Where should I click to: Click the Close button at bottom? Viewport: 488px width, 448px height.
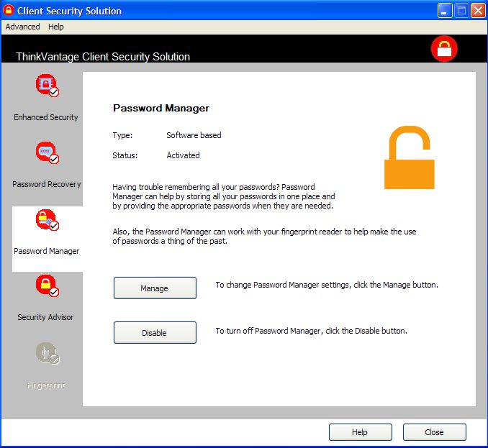point(435,432)
